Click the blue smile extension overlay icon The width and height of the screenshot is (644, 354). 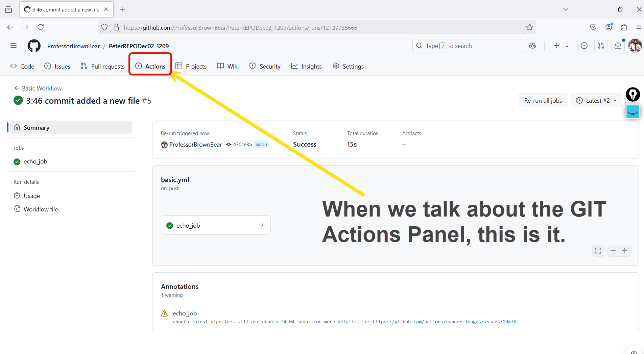pos(633,111)
